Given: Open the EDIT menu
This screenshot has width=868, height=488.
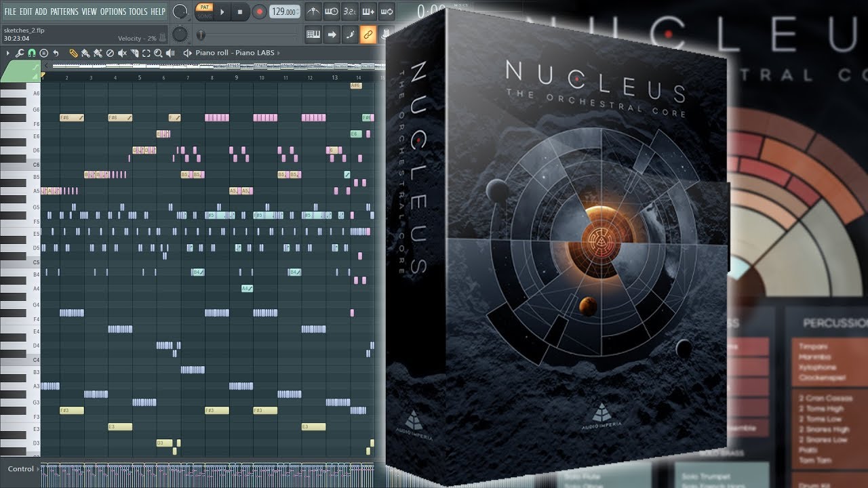Looking at the screenshot, I should (x=26, y=12).
